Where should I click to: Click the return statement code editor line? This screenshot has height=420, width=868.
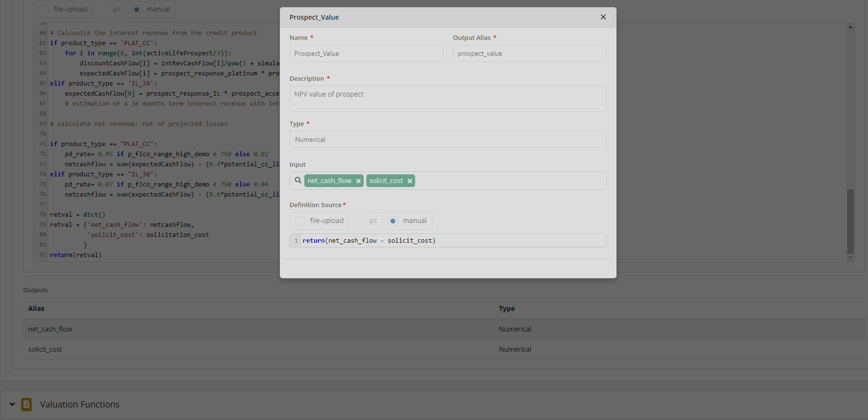(x=452, y=241)
